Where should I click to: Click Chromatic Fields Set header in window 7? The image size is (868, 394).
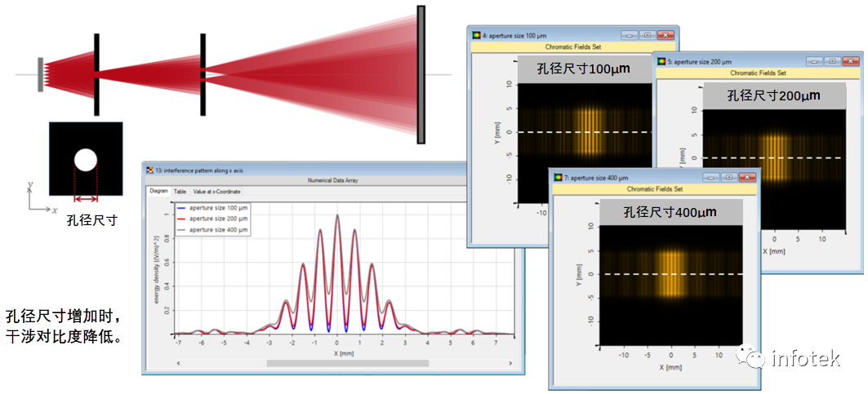[x=655, y=188]
